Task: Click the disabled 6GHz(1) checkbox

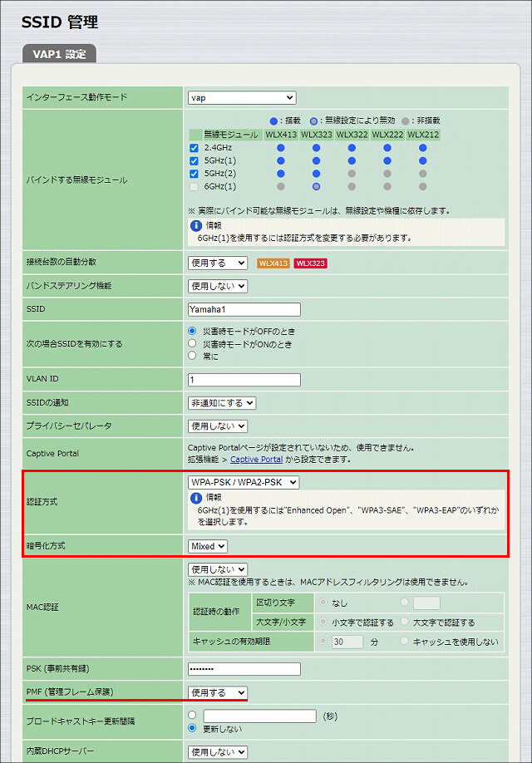Action: pyautogui.click(x=194, y=187)
